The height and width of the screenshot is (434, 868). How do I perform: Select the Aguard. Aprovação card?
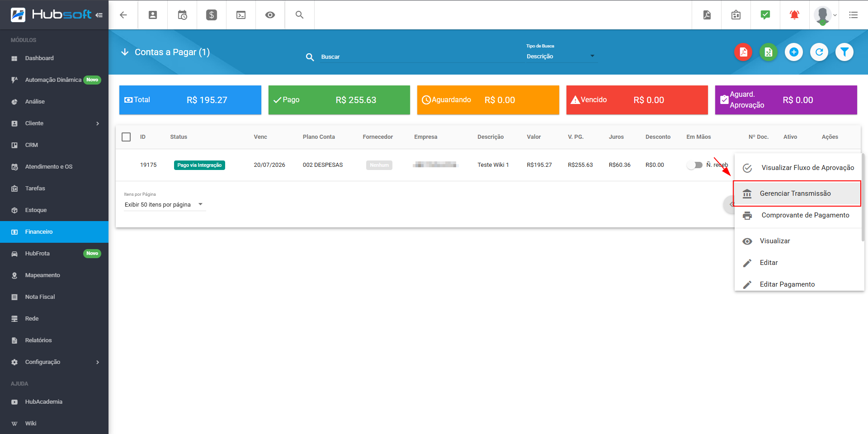pos(786,100)
